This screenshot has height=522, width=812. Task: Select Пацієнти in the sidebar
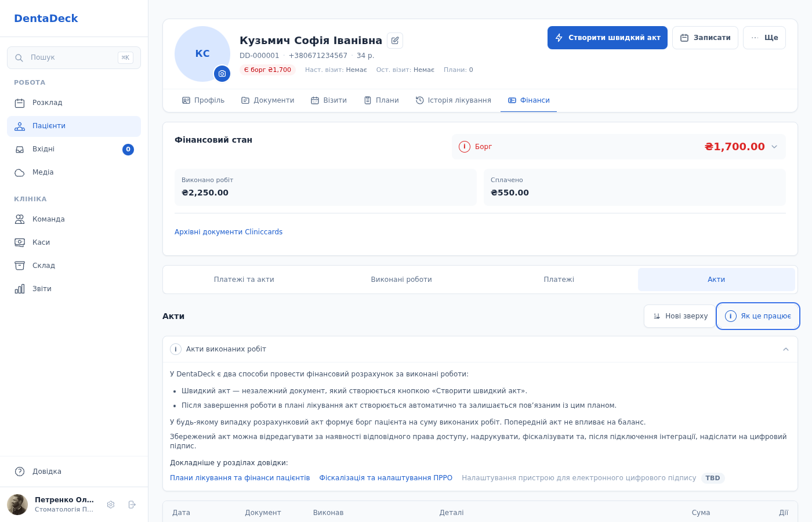(x=74, y=126)
